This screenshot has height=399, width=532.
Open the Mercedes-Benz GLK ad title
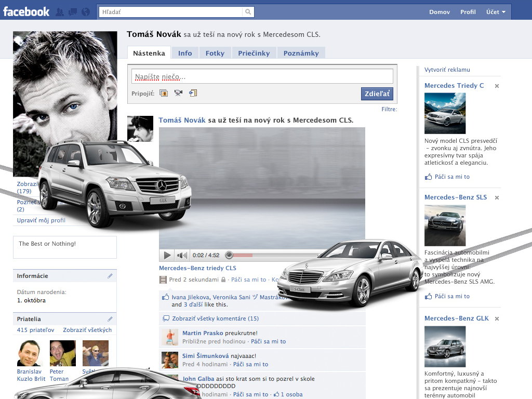coord(456,318)
